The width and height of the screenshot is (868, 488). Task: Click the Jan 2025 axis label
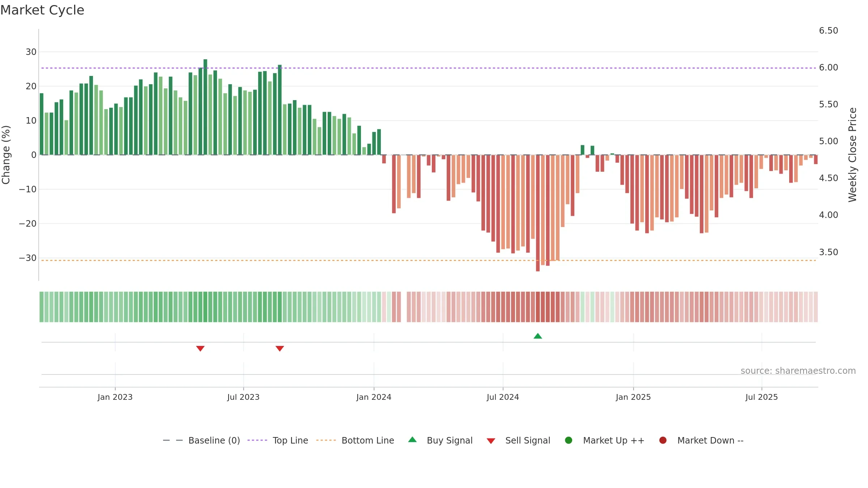[x=633, y=397]
